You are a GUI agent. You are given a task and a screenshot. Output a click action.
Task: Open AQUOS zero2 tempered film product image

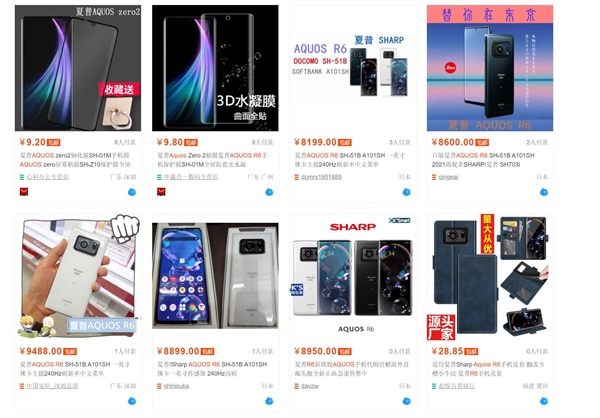point(78,68)
